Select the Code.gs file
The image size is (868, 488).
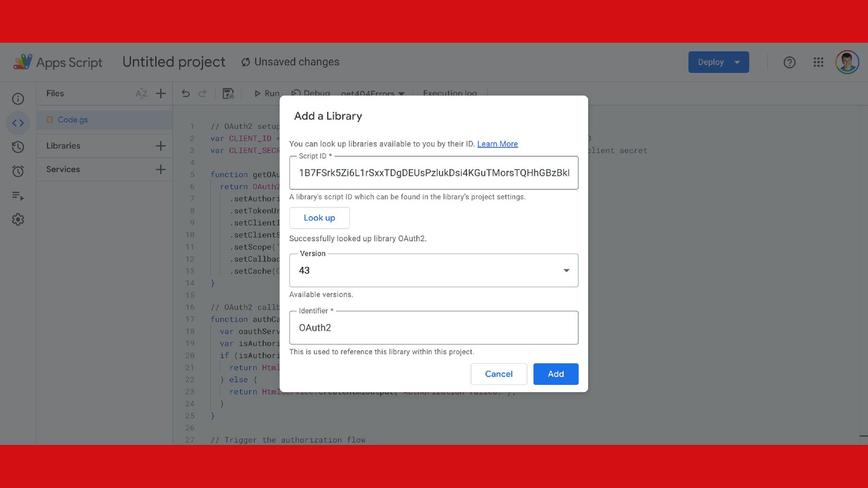(73, 120)
